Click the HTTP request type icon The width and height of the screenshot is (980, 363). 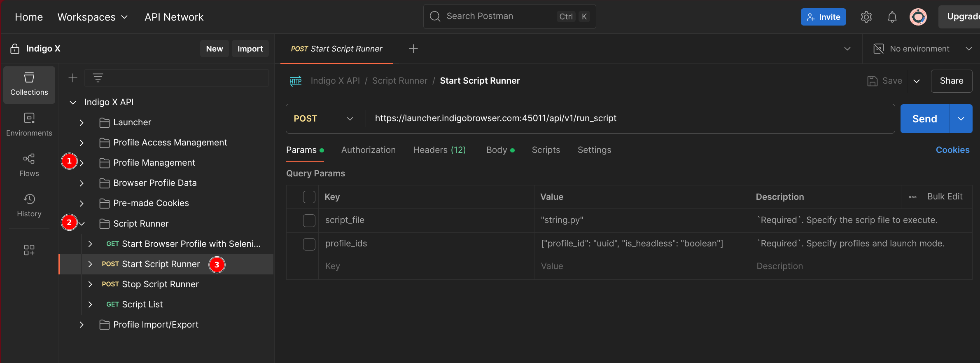[x=296, y=81]
